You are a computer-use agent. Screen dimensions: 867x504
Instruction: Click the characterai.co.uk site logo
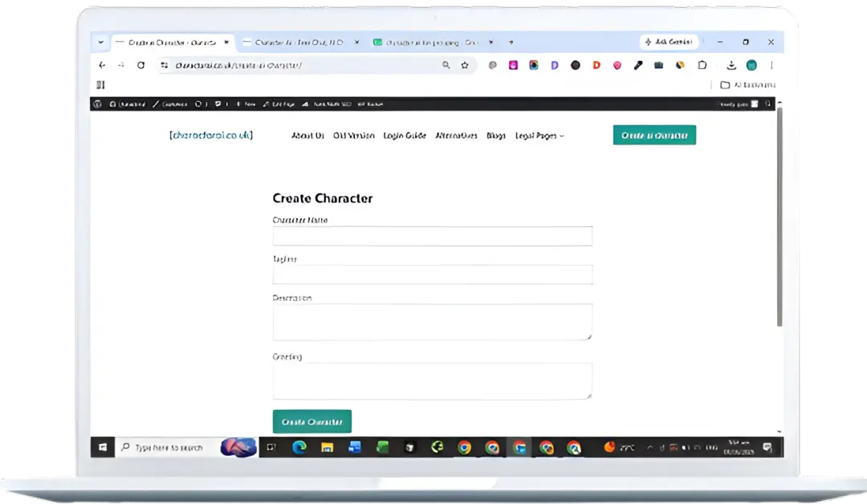(x=211, y=135)
